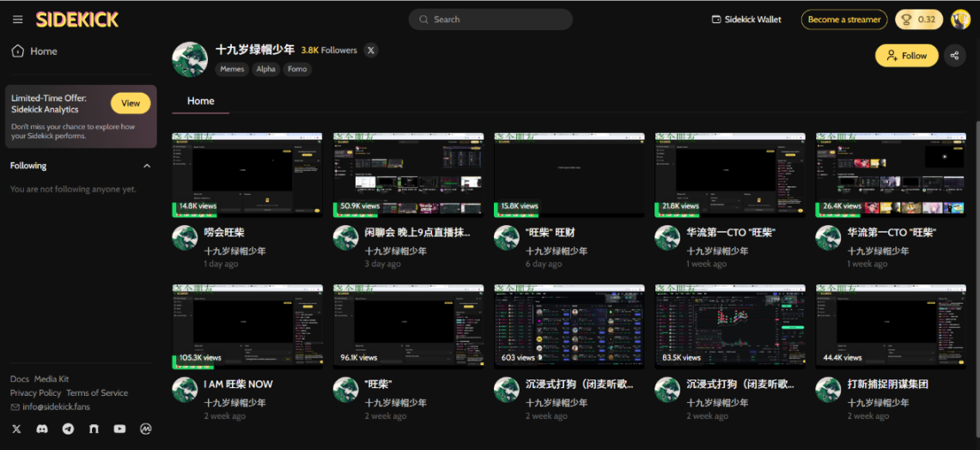Screen dimensions: 980x450
Task: Open the Terms of Service link
Action: click(x=97, y=392)
